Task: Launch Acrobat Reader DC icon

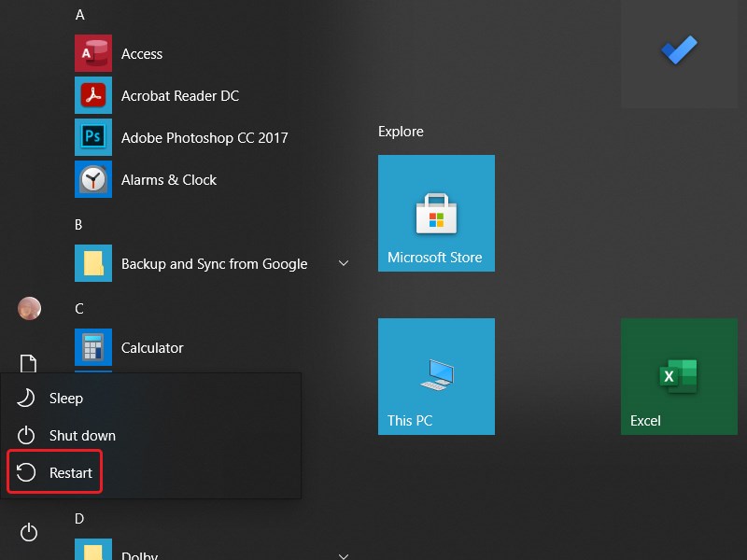Action: tap(93, 95)
